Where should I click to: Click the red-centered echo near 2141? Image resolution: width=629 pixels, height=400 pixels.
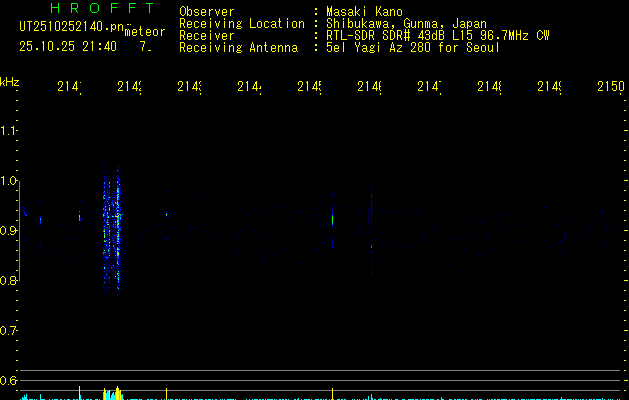click(x=79, y=217)
